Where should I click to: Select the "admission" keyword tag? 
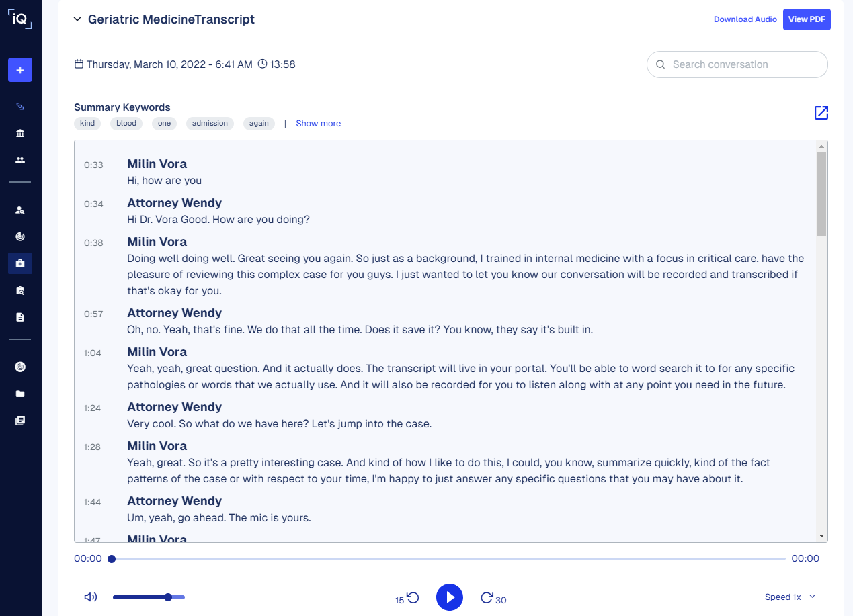(210, 124)
